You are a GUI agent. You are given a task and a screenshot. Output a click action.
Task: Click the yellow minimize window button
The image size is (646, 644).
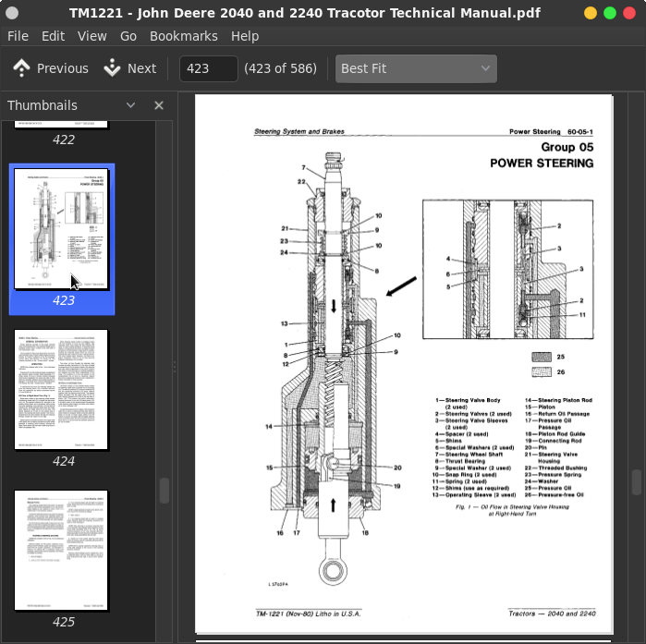tap(591, 13)
